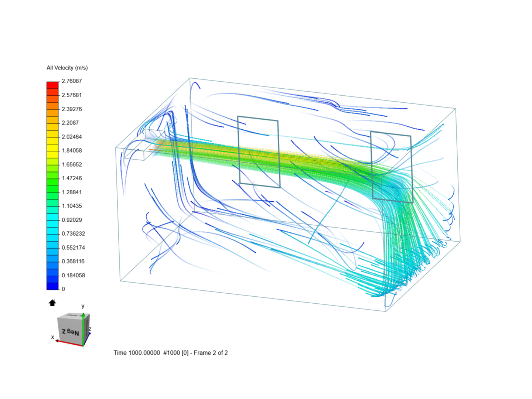Click the legend value 0.368116
Screen dimensions: 532x399
[73, 261]
